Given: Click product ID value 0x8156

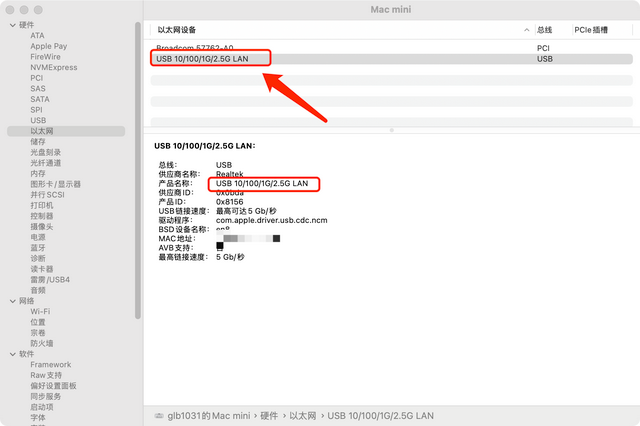Looking at the screenshot, I should point(229,202).
